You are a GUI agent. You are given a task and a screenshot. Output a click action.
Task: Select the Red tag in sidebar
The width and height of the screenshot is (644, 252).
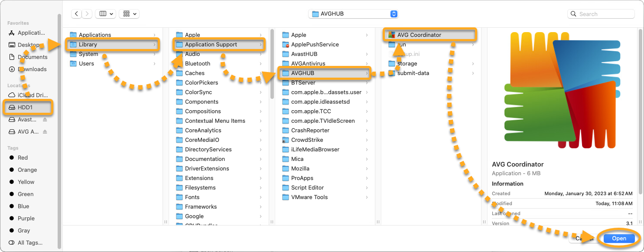[23, 158]
